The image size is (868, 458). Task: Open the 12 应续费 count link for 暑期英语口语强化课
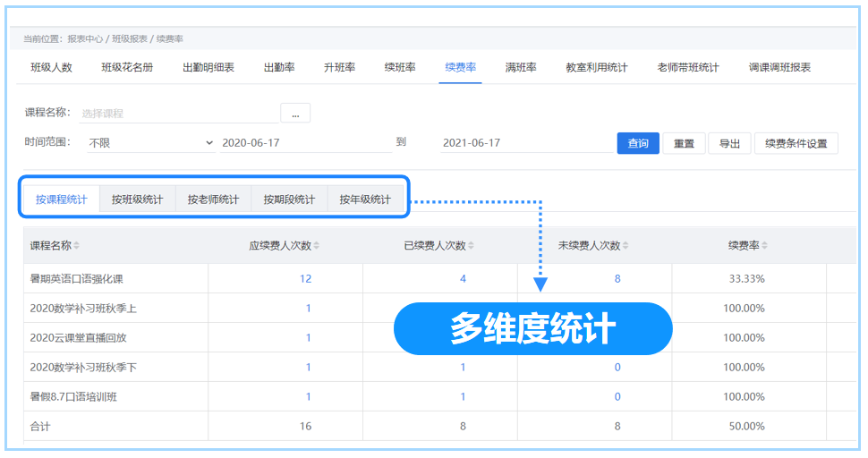pos(306,279)
